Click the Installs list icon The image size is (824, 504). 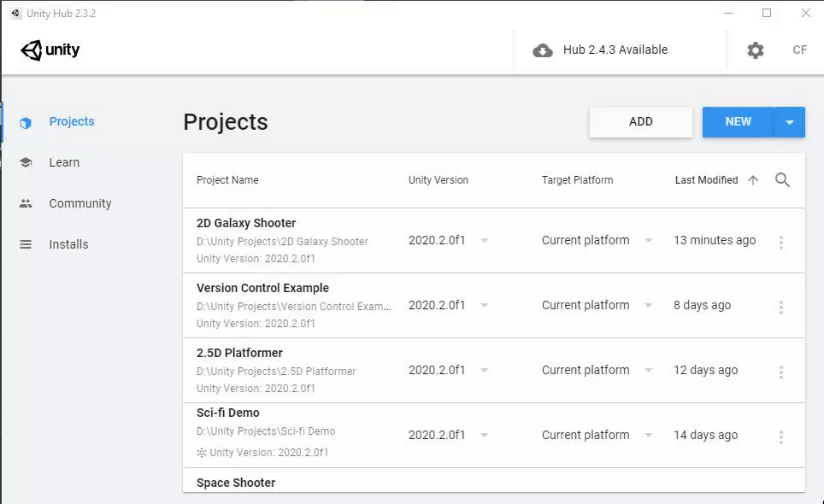pos(26,244)
